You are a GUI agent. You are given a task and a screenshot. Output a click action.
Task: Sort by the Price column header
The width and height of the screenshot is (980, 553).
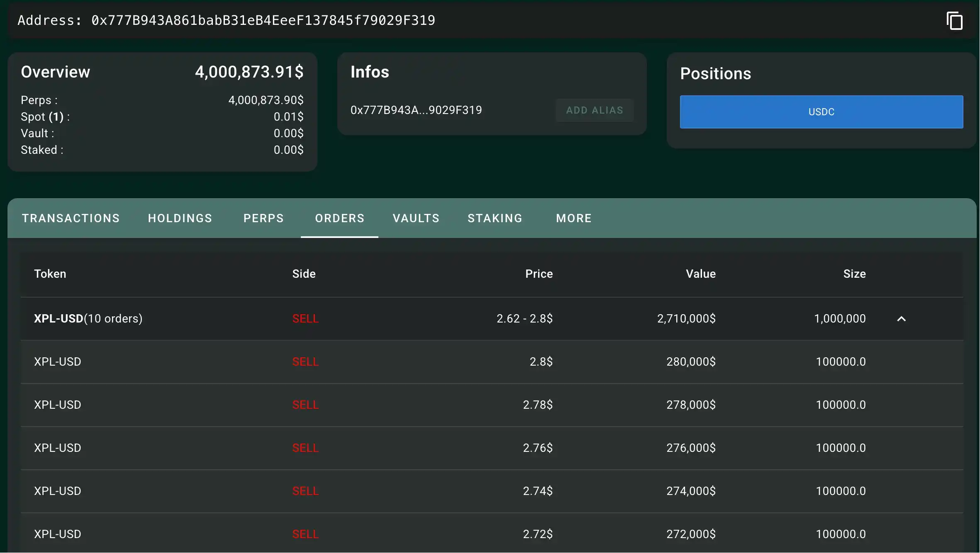539,274
